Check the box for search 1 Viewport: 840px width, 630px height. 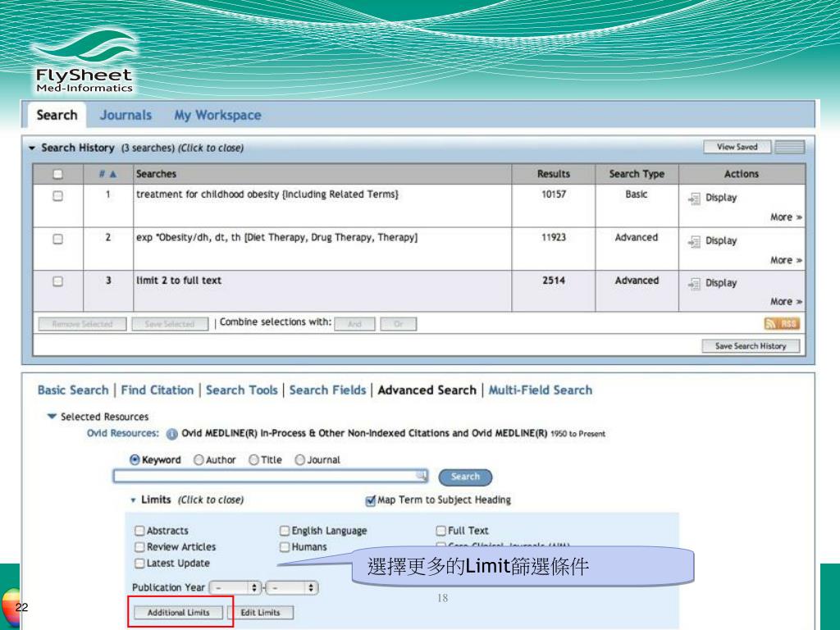[x=58, y=195]
